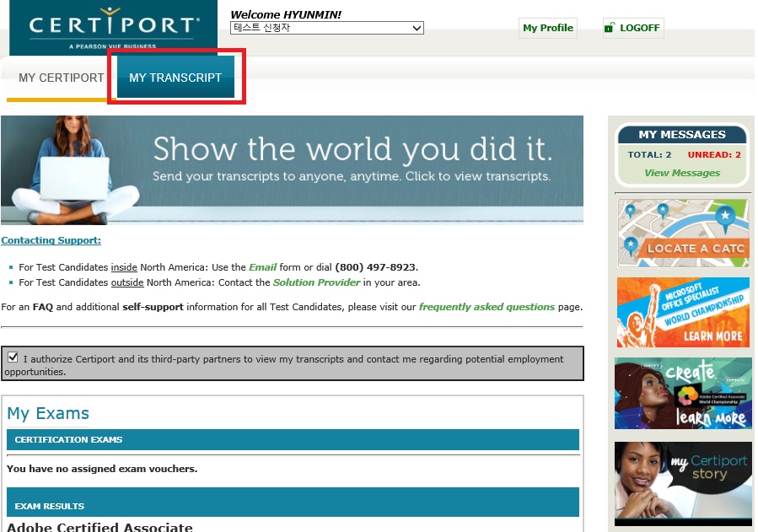Click the CERTIFICATION EXAMS section header
Screen dimensions: 758x532
[x=293, y=440]
